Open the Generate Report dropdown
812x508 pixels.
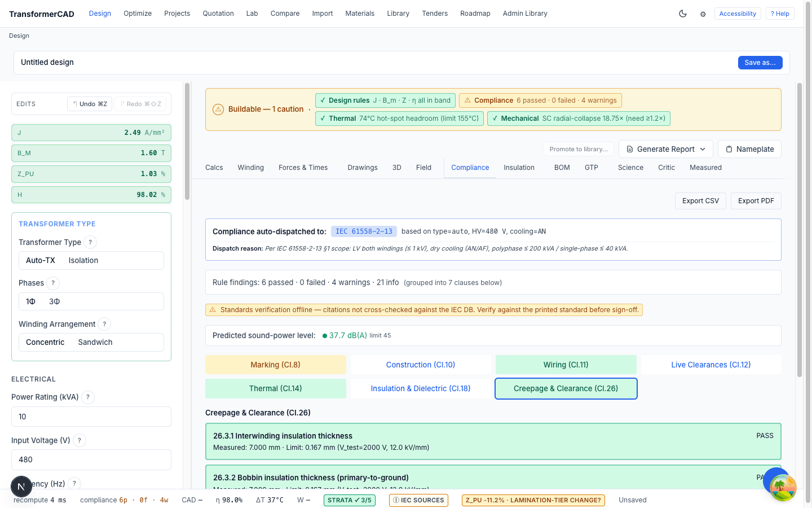tap(666, 149)
